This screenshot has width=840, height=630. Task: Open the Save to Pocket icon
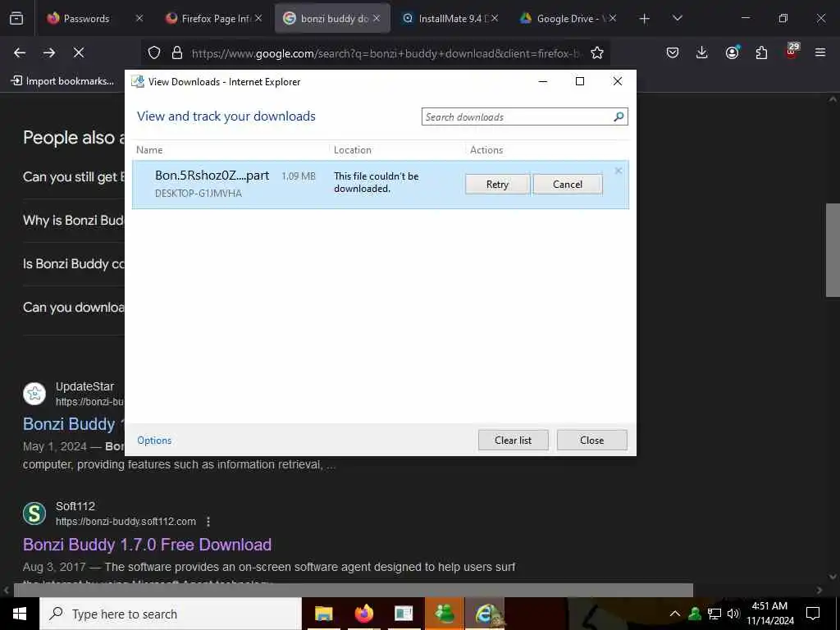coord(673,52)
